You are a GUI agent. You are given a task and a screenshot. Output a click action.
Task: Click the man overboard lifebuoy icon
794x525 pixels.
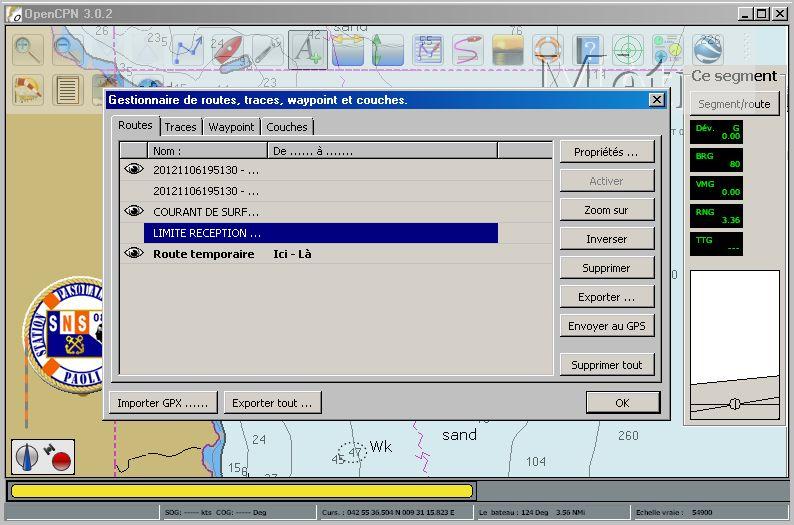point(547,49)
